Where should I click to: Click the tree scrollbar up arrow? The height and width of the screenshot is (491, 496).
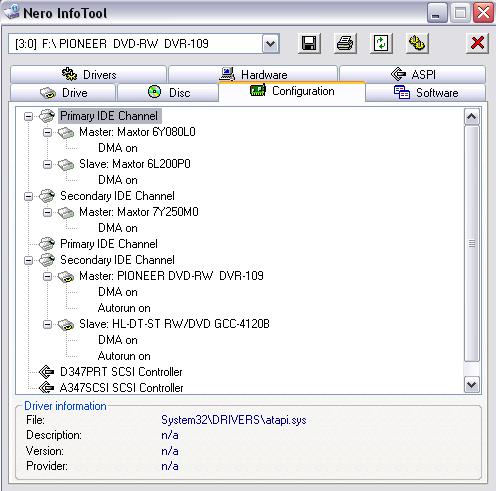[x=472, y=117]
